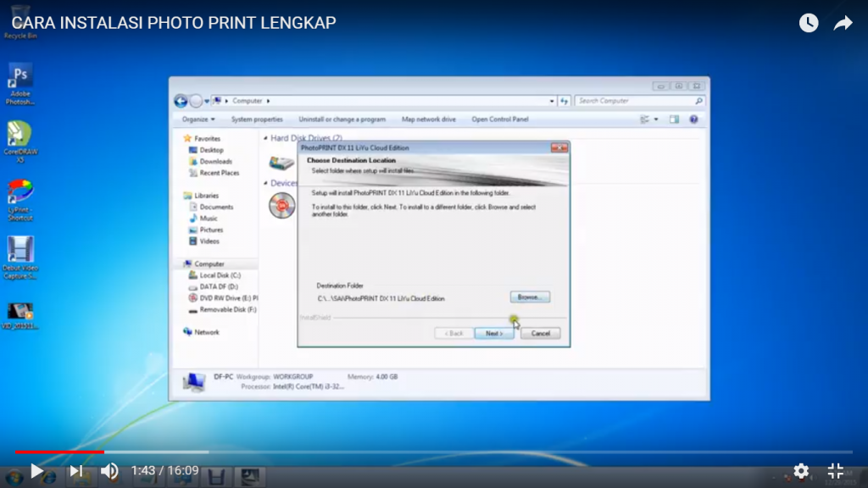
Task: Click Map network drive in toolbar
Action: pyautogui.click(x=428, y=119)
